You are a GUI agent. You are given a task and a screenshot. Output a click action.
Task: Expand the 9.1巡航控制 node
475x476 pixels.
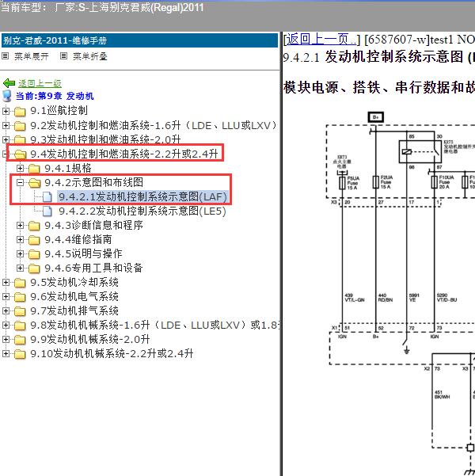[x=6, y=111]
